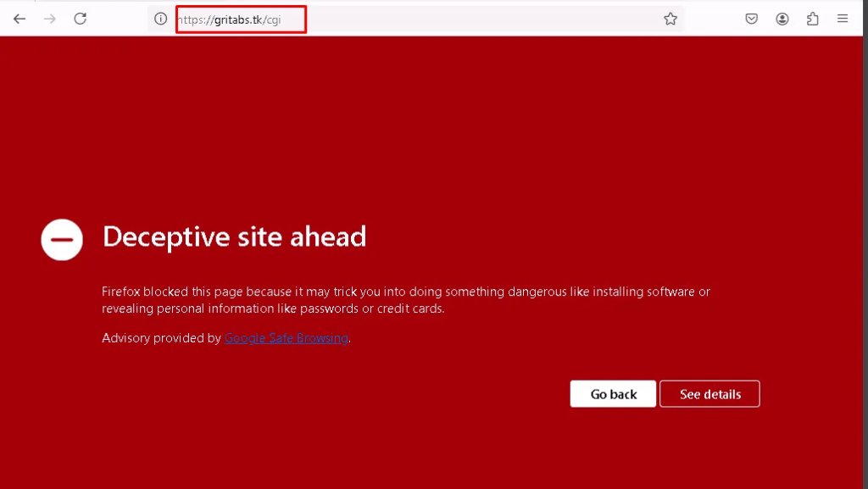Open the Firefox account menu
868x489 pixels.
click(782, 19)
